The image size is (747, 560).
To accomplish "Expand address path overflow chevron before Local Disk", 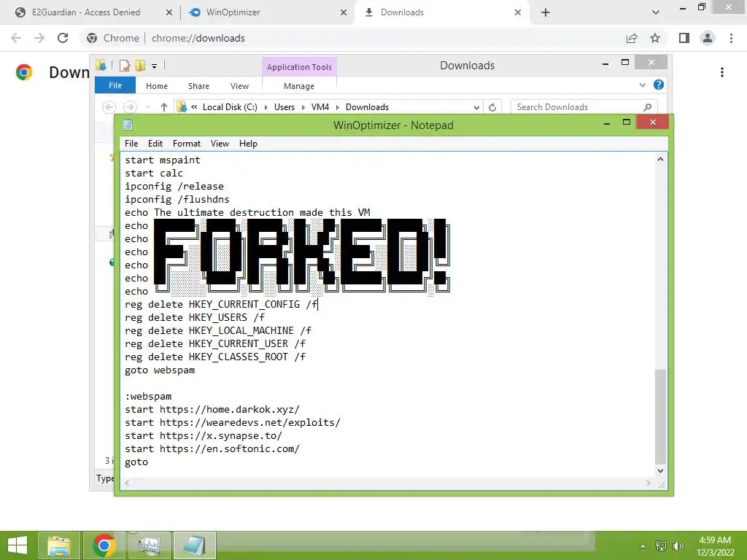I will (194, 107).
